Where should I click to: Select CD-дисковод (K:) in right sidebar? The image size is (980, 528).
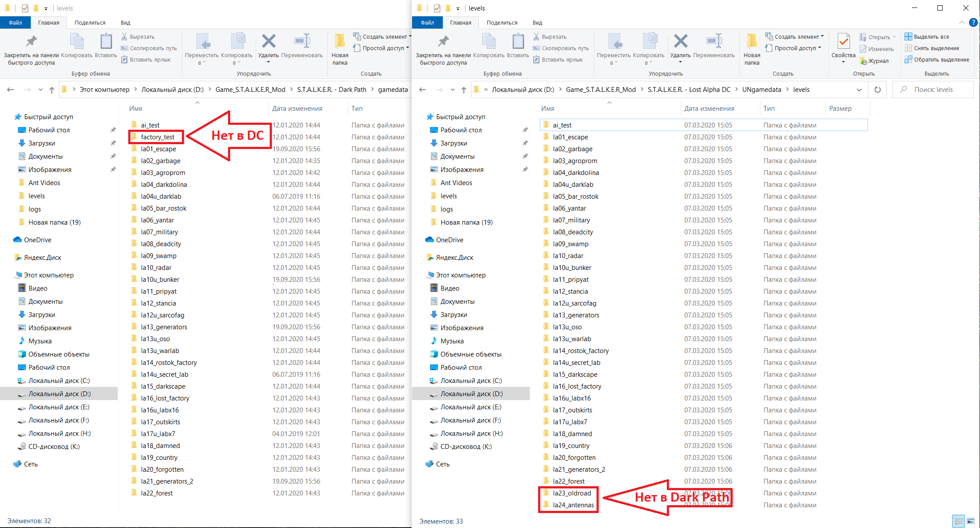click(466, 447)
